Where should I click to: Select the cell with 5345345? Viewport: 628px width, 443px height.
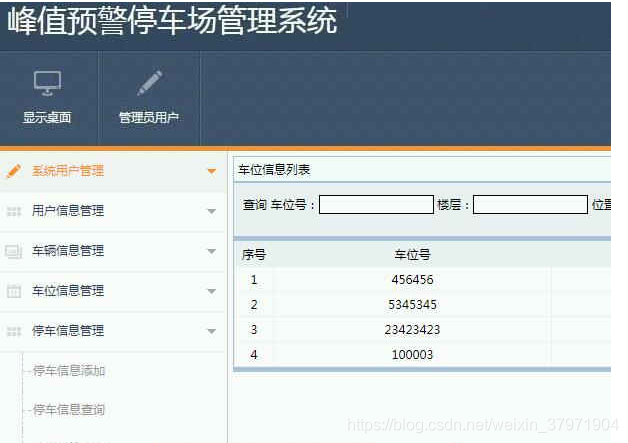coord(412,305)
